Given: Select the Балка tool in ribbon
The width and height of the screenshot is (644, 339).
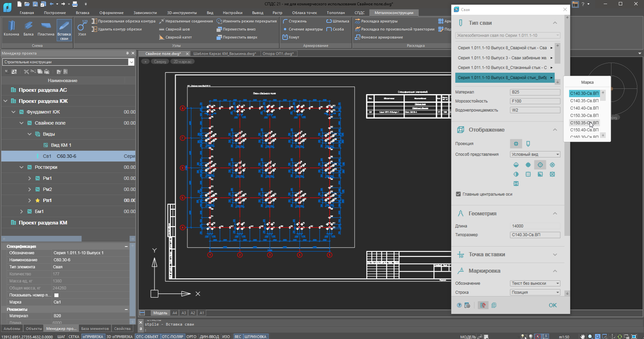Looking at the screenshot, I should coord(29,28).
